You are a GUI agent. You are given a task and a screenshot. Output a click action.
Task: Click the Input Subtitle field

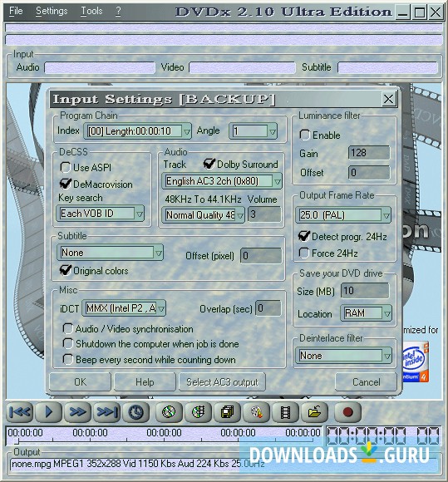[x=387, y=68]
